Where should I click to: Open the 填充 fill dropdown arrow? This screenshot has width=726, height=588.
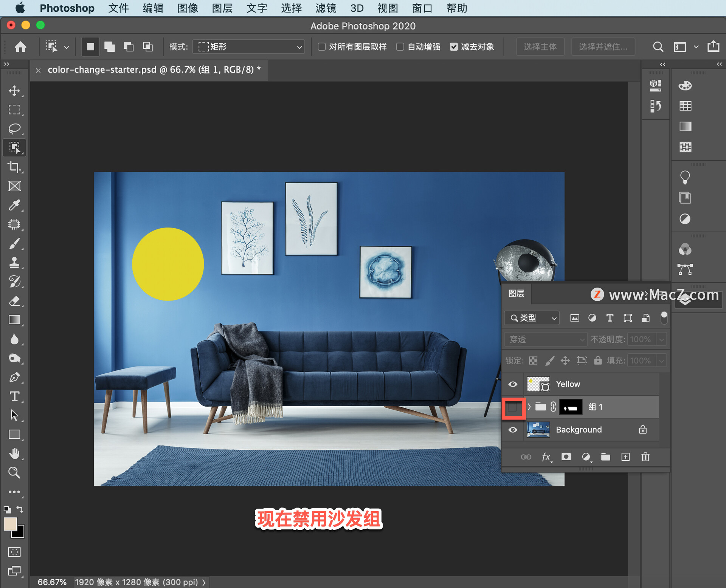[661, 361]
